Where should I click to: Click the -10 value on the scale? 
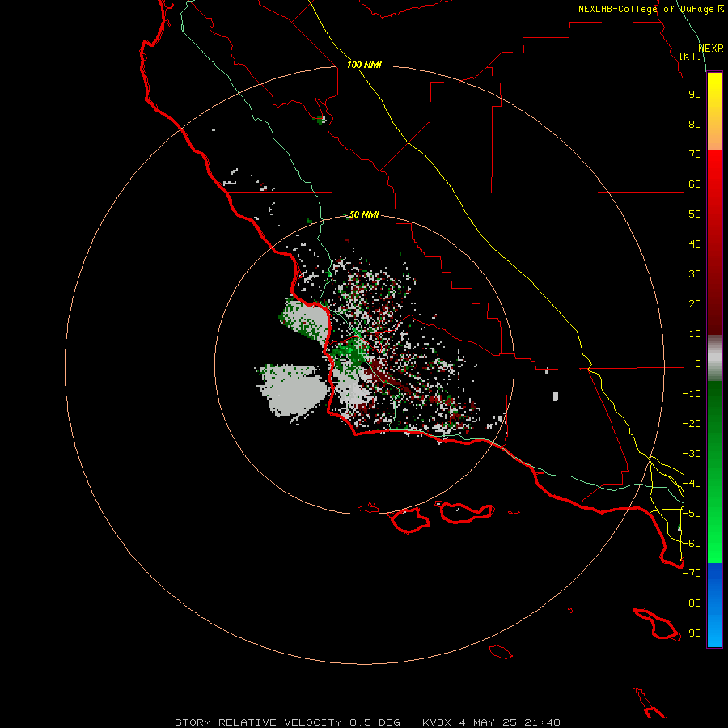point(692,394)
